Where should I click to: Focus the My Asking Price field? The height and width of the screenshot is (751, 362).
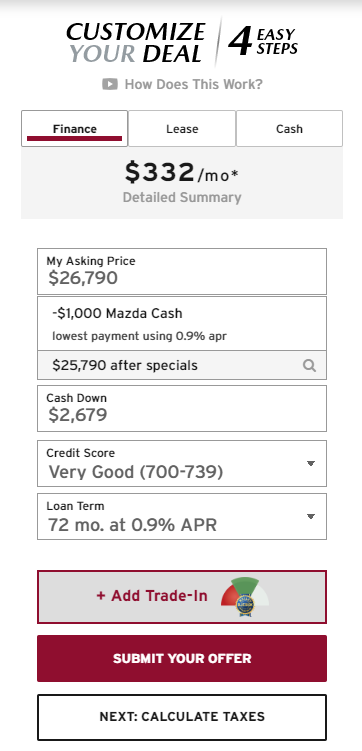coord(182,271)
